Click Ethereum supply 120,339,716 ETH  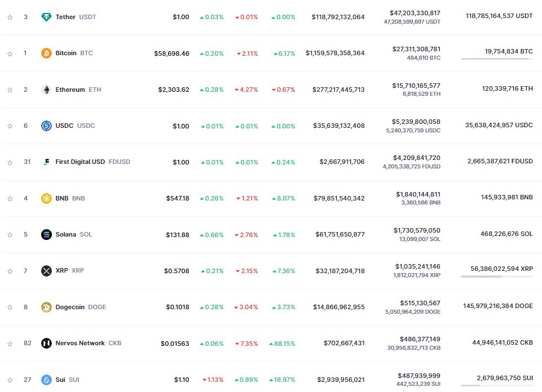pyautogui.click(x=507, y=88)
